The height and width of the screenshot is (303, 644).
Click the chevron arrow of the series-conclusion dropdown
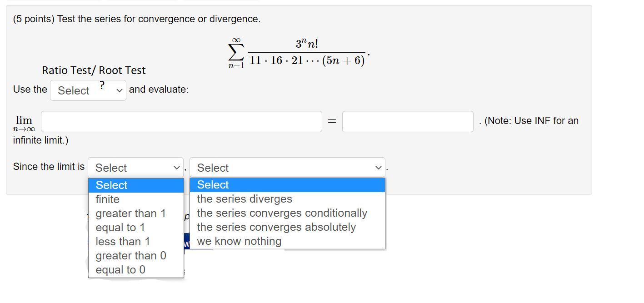tap(378, 168)
